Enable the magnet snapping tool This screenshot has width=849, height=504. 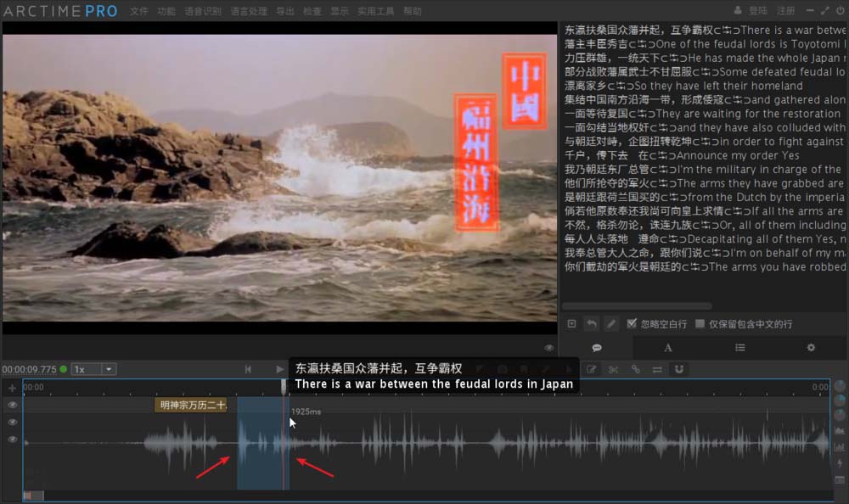click(x=679, y=369)
